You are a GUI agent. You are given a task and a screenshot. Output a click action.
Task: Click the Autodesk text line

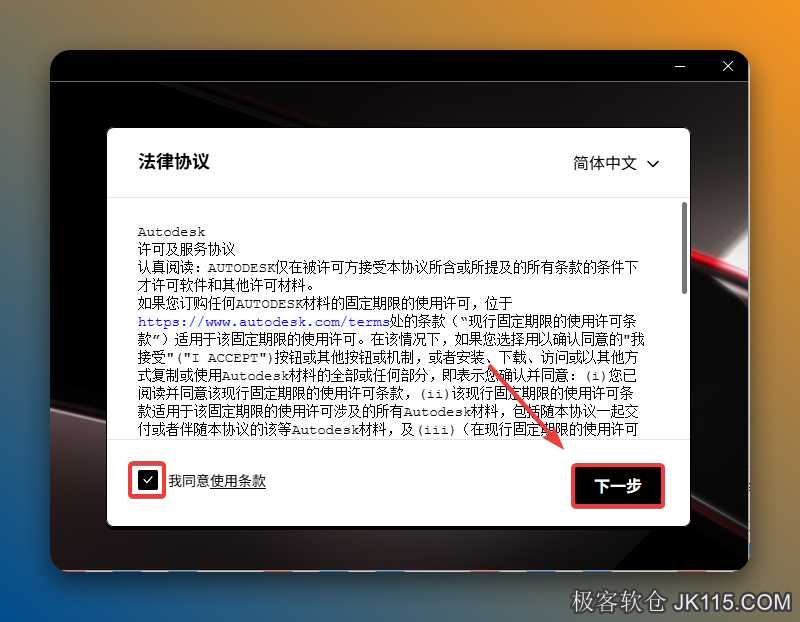[171, 232]
